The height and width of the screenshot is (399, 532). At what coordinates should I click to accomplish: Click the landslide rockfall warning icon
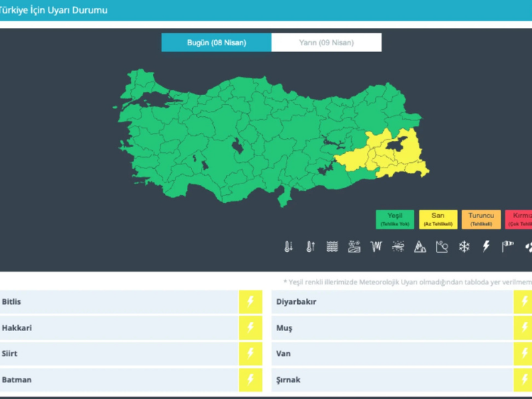(x=442, y=247)
